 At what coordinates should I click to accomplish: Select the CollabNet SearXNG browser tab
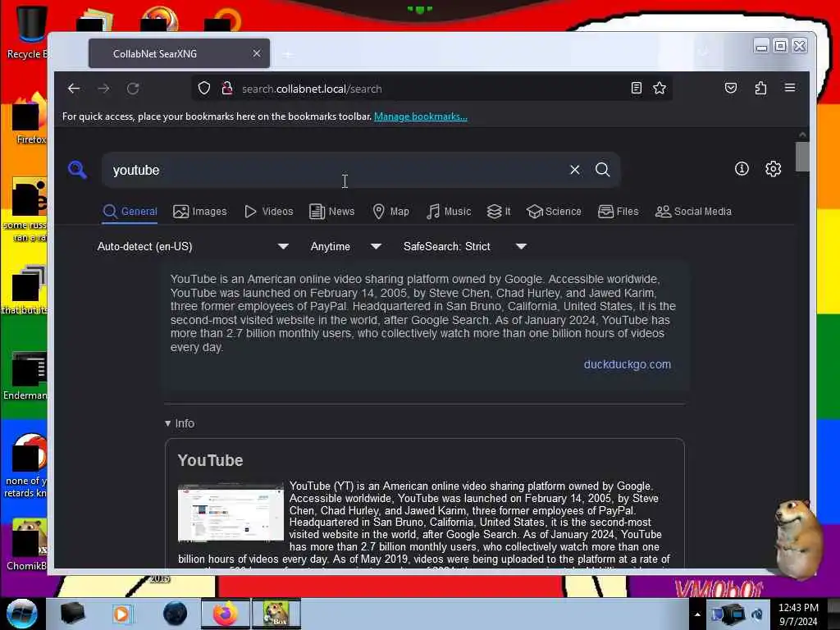pyautogui.click(x=179, y=53)
